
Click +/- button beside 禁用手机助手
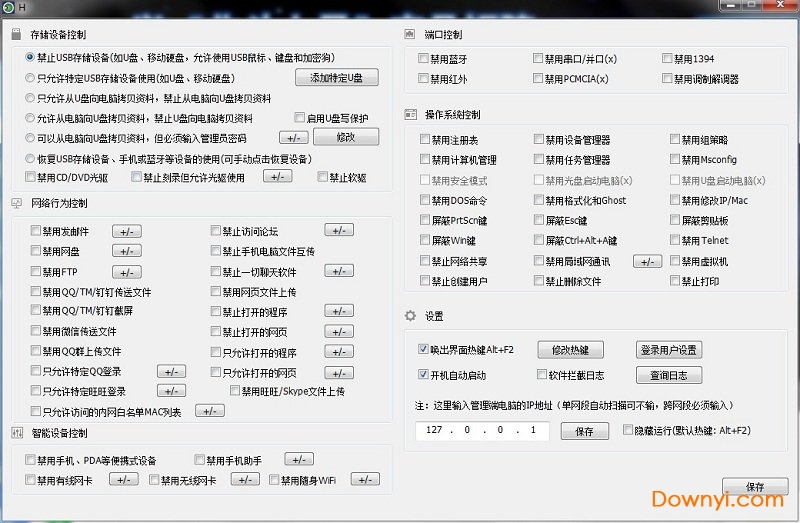299,459
